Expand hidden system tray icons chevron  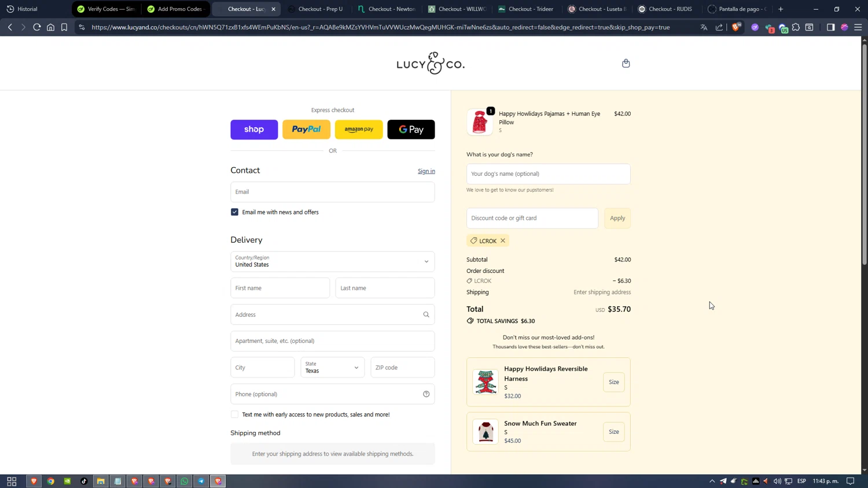[x=712, y=481]
